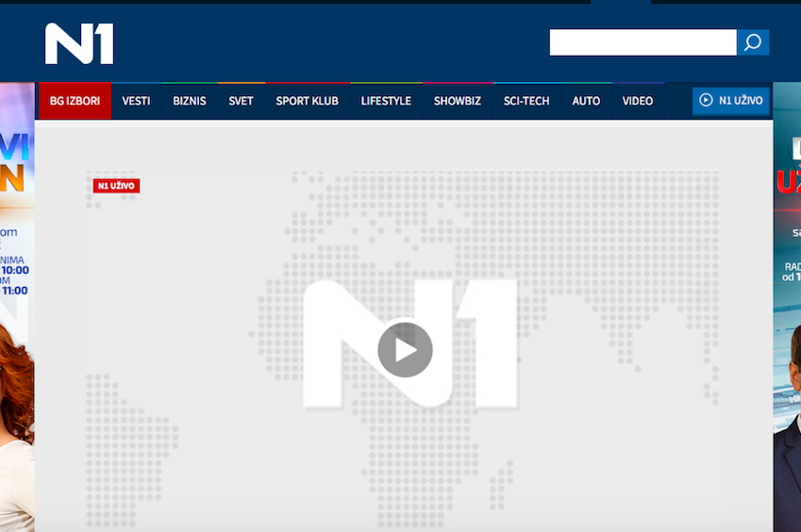This screenshot has height=532, width=801.
Task: Play the live video stream
Action: [x=405, y=350]
